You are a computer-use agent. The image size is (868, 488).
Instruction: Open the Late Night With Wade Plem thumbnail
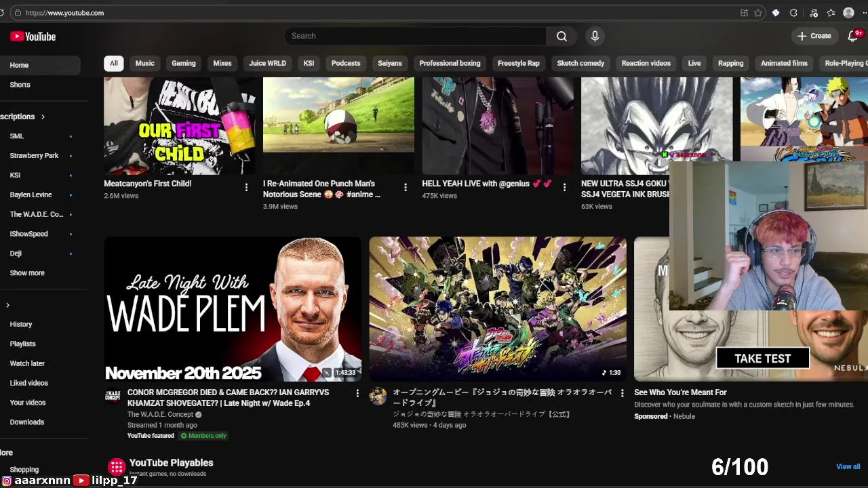tap(233, 308)
